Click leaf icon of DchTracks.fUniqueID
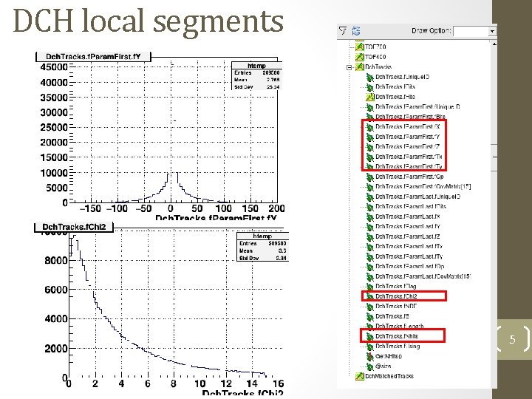 [x=370, y=77]
